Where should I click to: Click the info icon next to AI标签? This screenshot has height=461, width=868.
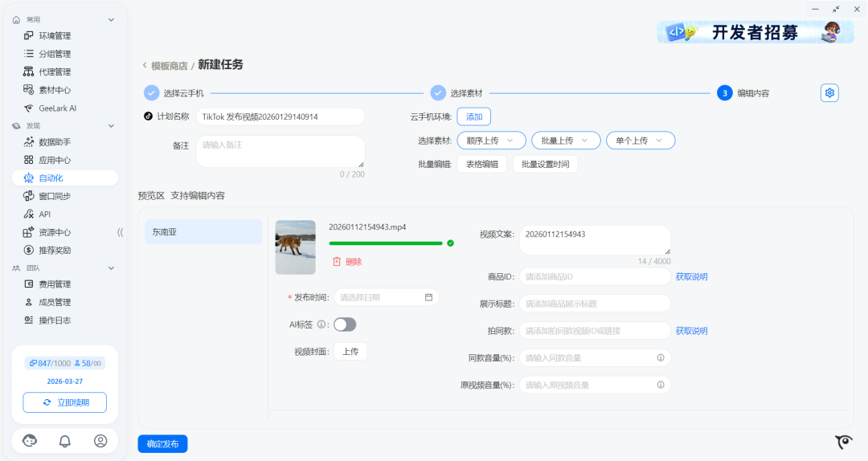point(321,324)
